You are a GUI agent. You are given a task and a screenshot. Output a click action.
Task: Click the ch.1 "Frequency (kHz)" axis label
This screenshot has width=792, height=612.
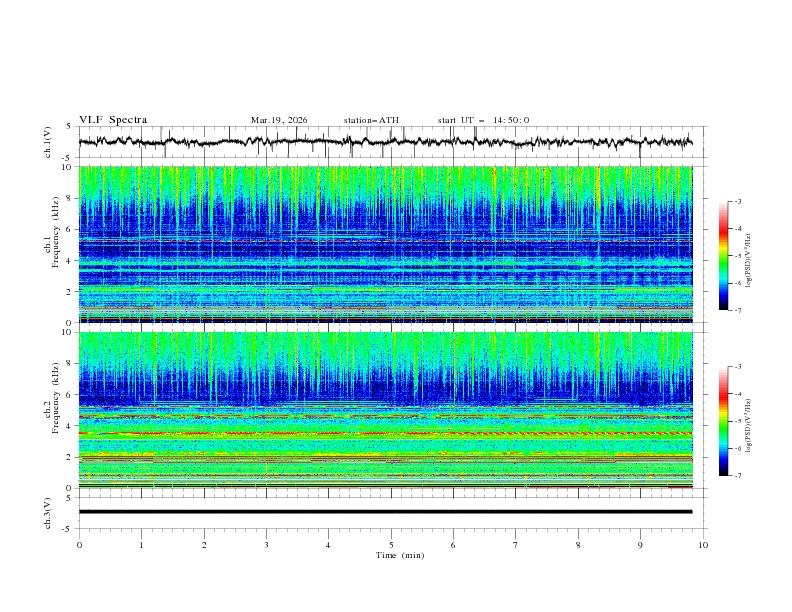click(x=55, y=233)
